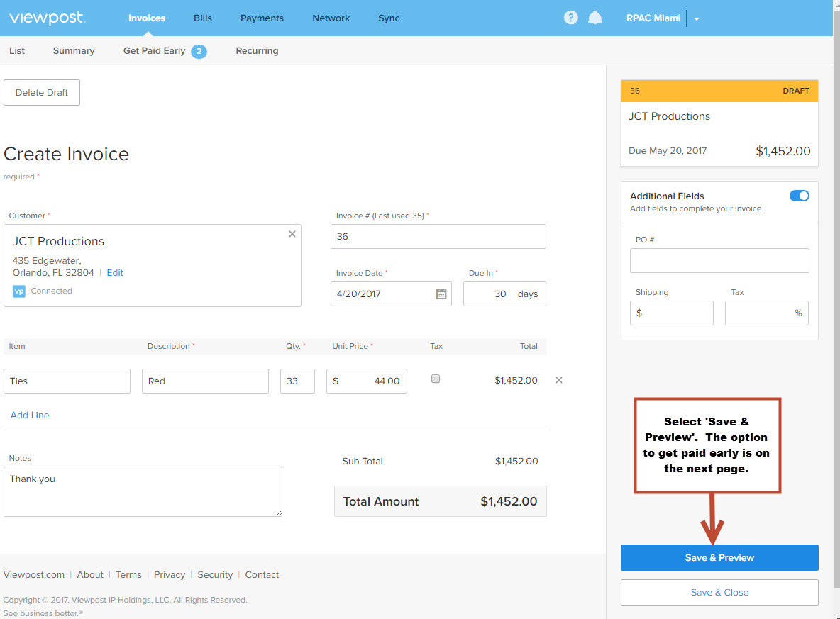
Task: Click the Unit Price field showing 44.00
Action: point(366,381)
